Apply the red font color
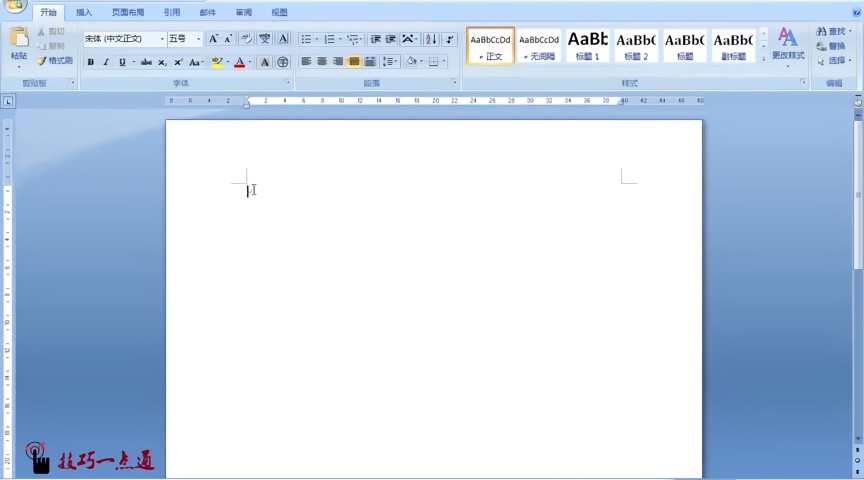864x480 pixels. click(240, 62)
